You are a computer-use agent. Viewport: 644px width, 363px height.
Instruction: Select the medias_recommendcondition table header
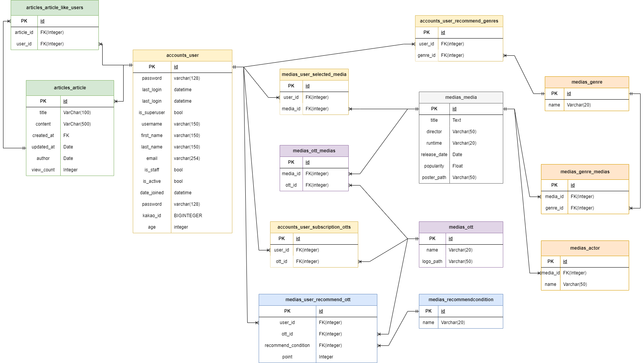pyautogui.click(x=461, y=300)
